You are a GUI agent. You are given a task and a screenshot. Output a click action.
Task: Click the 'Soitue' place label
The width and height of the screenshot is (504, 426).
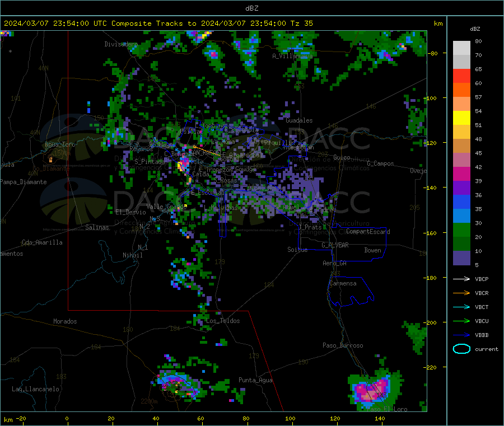(297, 250)
